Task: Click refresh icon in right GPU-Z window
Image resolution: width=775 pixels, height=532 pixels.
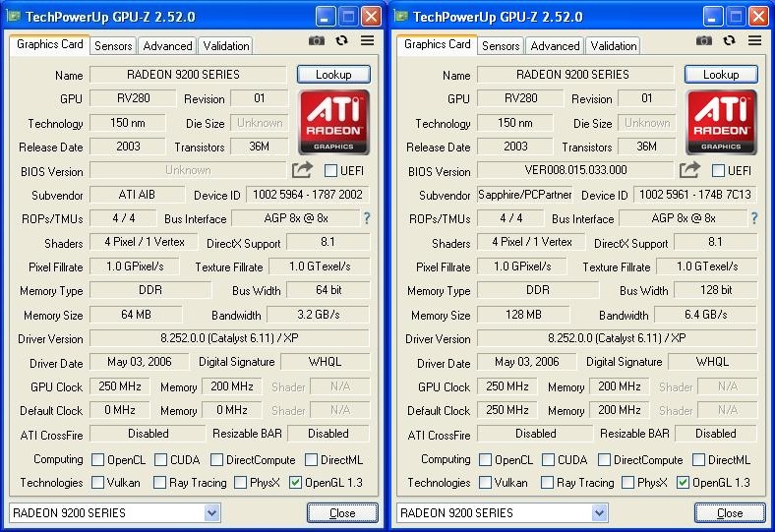Action: tap(729, 40)
